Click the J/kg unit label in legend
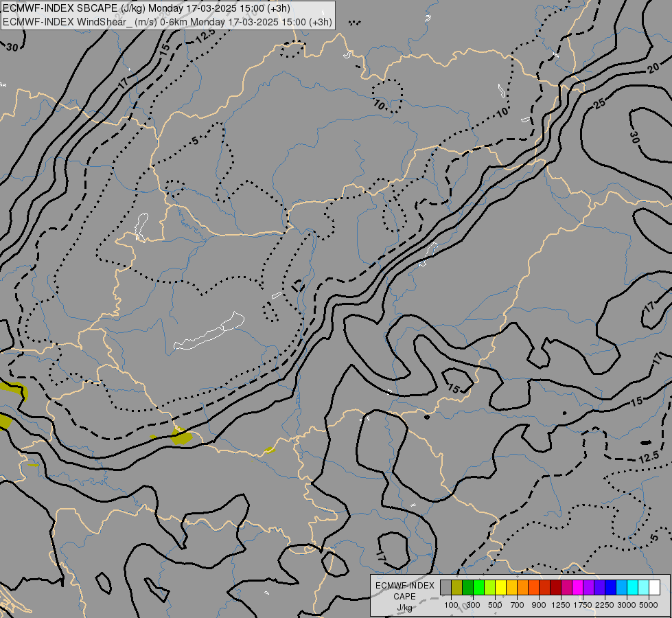672x618 pixels. 404,608
